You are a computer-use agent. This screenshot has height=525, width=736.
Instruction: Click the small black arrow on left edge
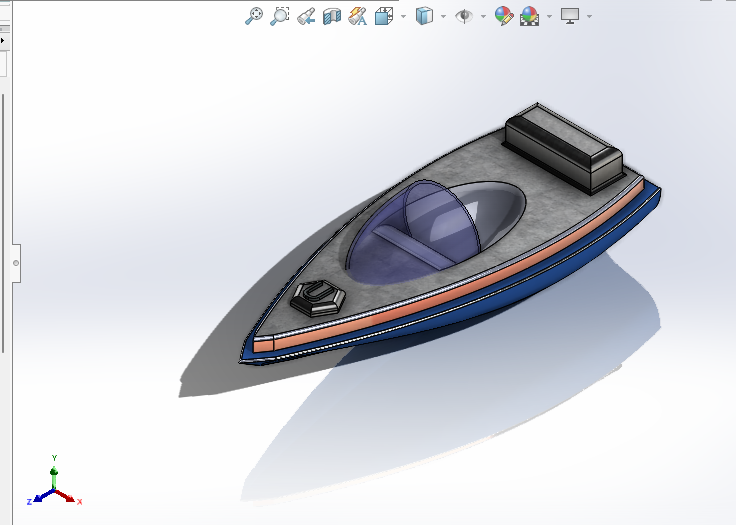click(x=2, y=41)
